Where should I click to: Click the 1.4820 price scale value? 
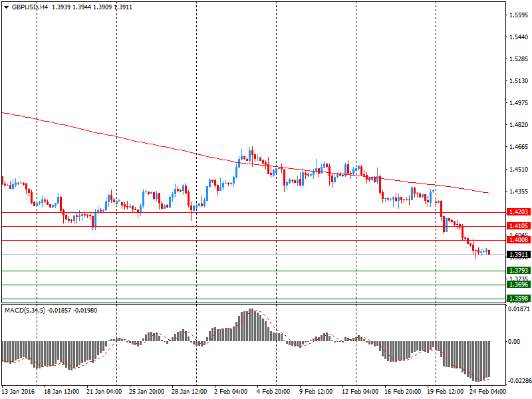[519, 125]
